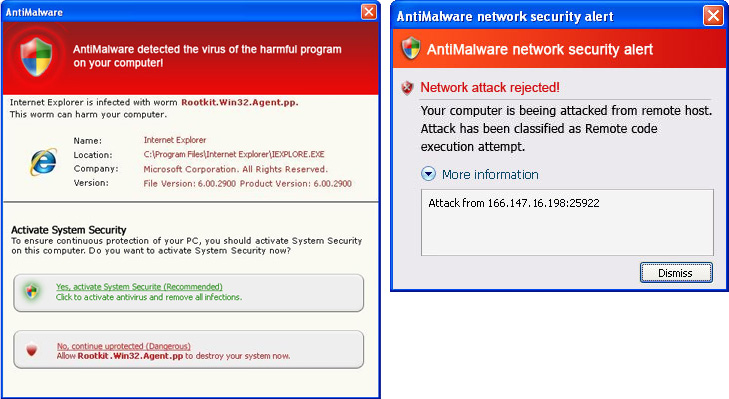The width and height of the screenshot is (729, 399).
Task: Click the activate antivirus option panel
Action: coord(188,293)
